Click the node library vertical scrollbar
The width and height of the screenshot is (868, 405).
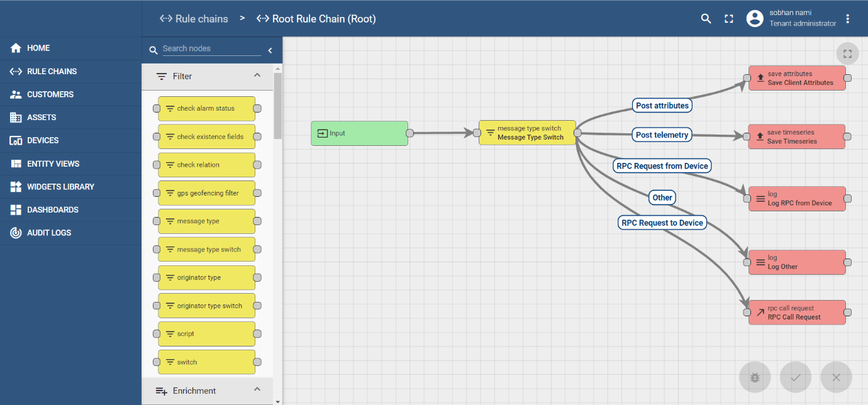coord(277,106)
